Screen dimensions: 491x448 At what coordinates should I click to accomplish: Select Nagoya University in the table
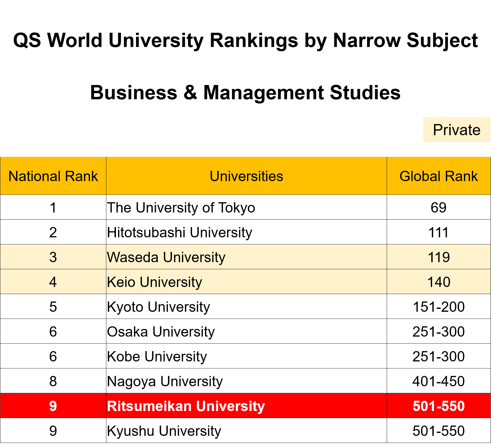coord(165,381)
